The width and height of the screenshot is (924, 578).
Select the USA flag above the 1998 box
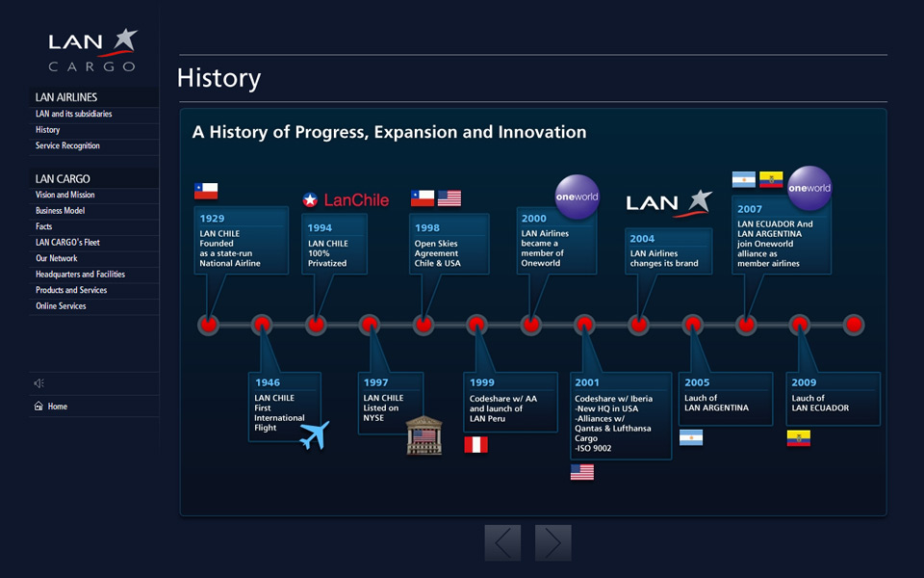coord(449,198)
